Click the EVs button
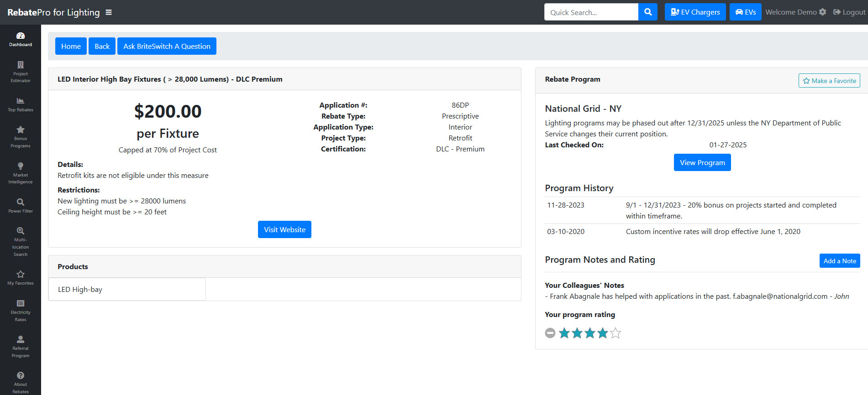 tap(745, 12)
